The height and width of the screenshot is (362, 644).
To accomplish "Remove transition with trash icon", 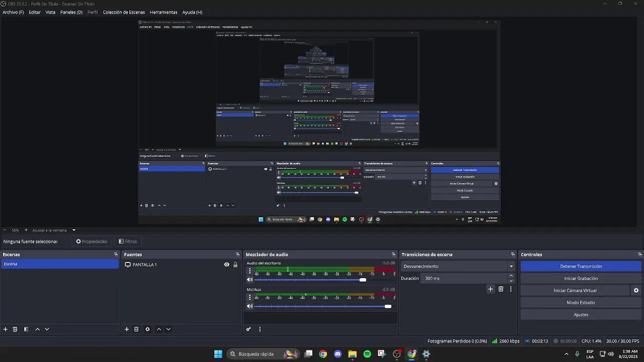I will 501,289.
